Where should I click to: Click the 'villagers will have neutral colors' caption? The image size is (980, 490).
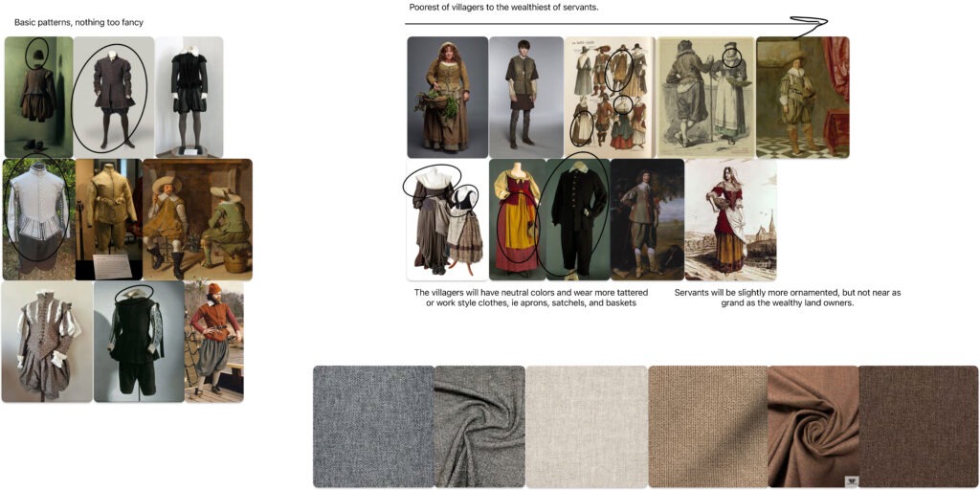(531, 298)
